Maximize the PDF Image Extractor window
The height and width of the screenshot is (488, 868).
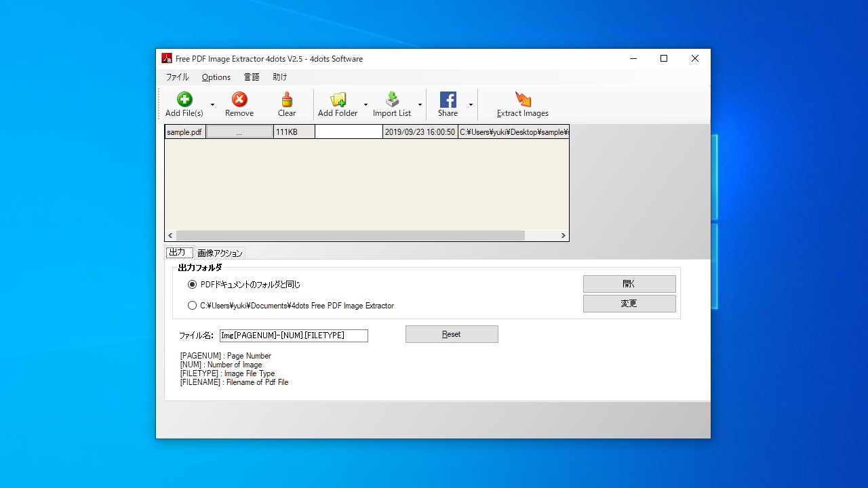click(x=664, y=58)
